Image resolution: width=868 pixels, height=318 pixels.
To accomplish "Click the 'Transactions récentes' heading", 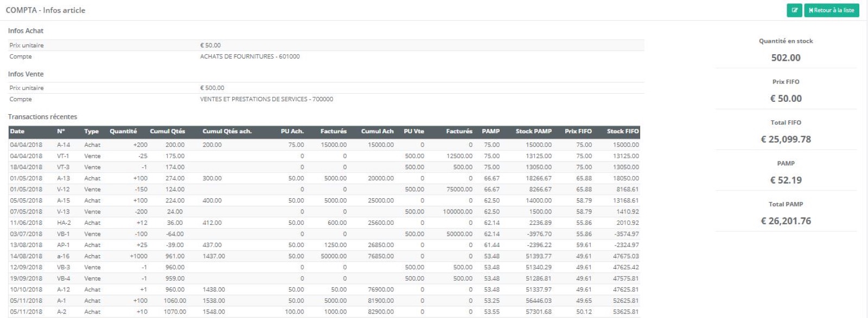I will pyautogui.click(x=42, y=116).
